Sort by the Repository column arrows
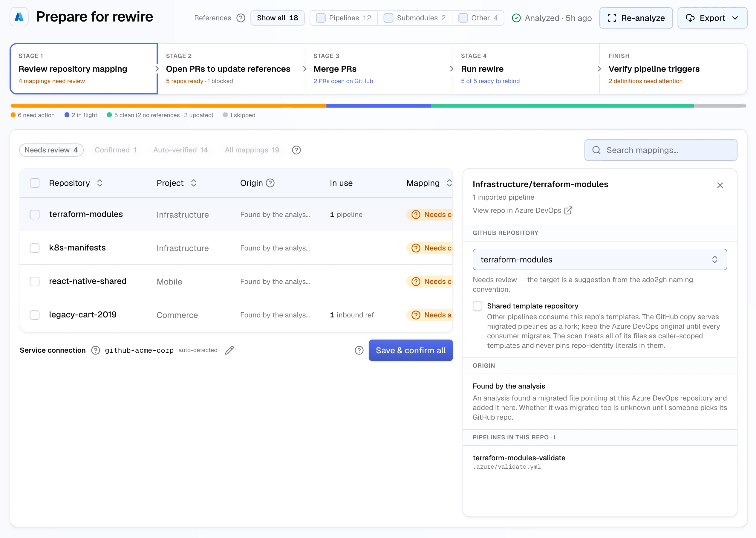 pyautogui.click(x=100, y=183)
